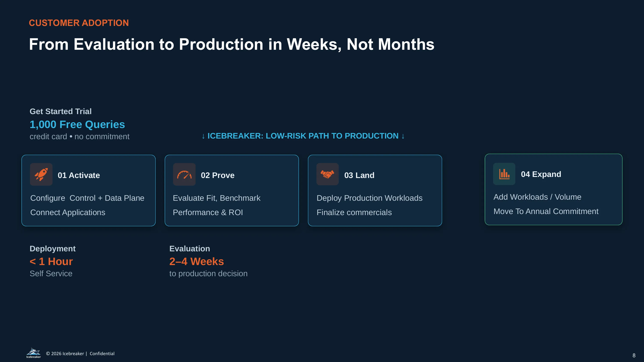Click the 1,000 Free Queries text
The width and height of the screenshot is (644, 362).
point(77,124)
